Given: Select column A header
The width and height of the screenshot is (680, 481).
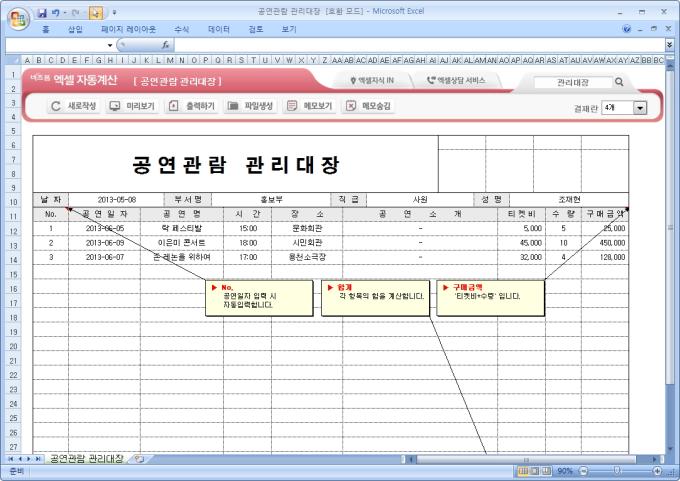Looking at the screenshot, I should click(27, 60).
